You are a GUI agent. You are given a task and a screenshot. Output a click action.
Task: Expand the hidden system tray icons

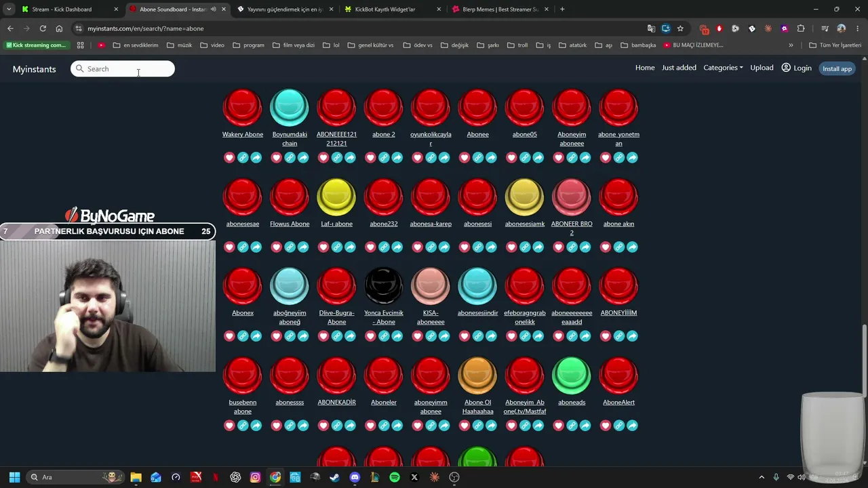pyautogui.click(x=762, y=477)
